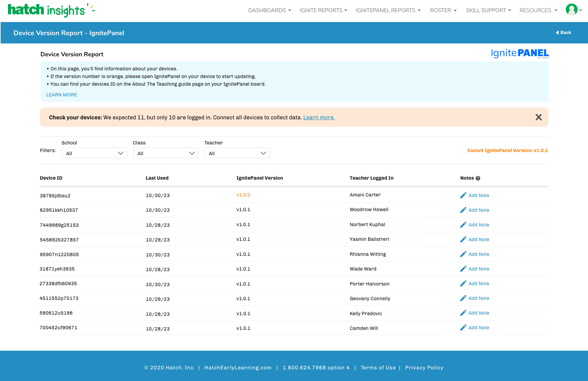Open Privacy Policy footer link
Image resolution: width=588 pixels, height=381 pixels.
pyautogui.click(x=424, y=368)
